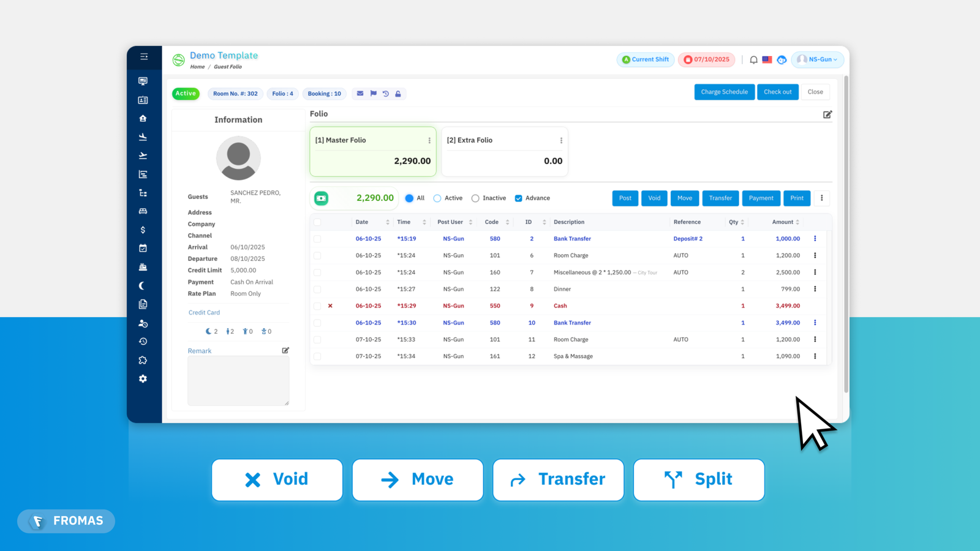The width and height of the screenshot is (980, 551).
Task: Select the cashiering dollar icon in sidebar
Action: click(x=143, y=230)
